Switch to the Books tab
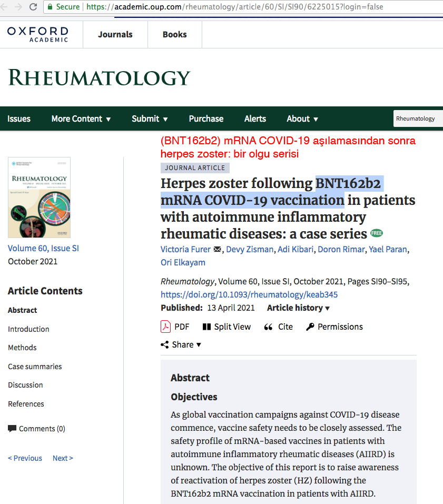This screenshot has width=443, height=504. [x=174, y=34]
